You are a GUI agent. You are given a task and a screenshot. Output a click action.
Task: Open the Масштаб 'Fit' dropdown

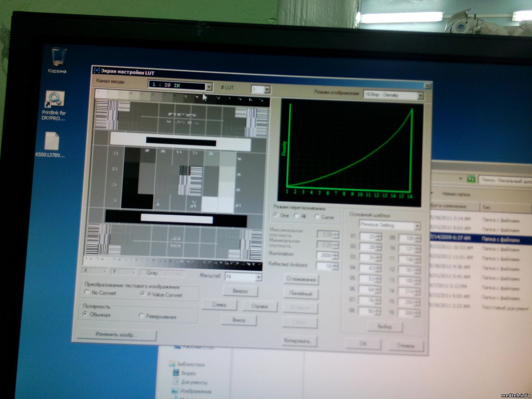tap(259, 277)
